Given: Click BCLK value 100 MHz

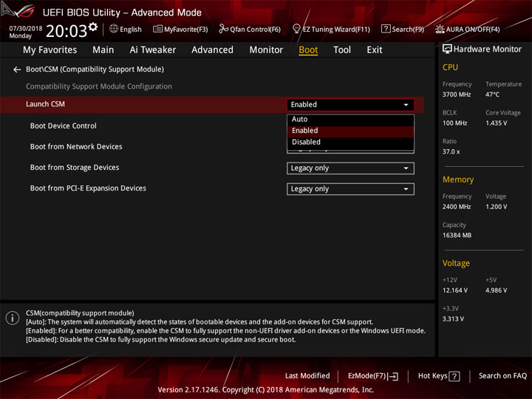Looking at the screenshot, I should point(455,123).
